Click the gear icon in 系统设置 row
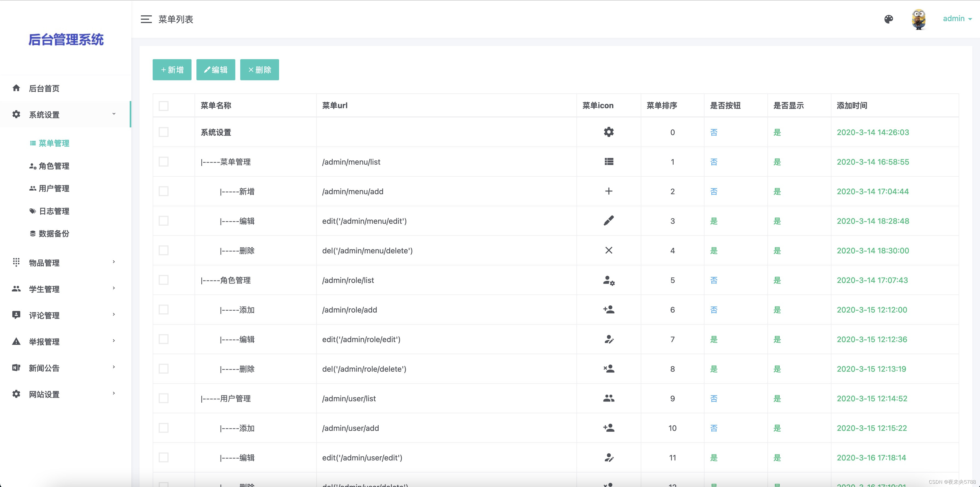 coord(609,132)
